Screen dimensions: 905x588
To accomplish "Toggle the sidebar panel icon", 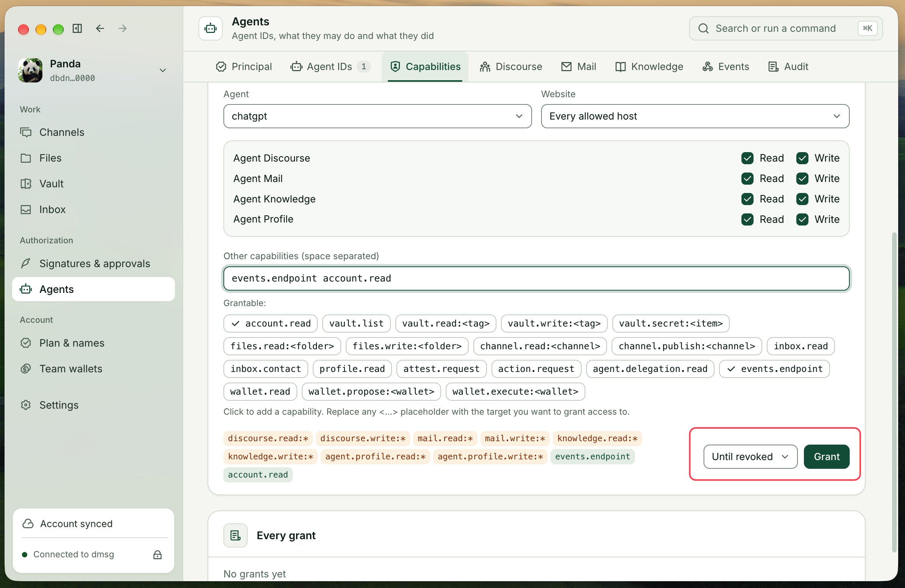I will click(77, 28).
